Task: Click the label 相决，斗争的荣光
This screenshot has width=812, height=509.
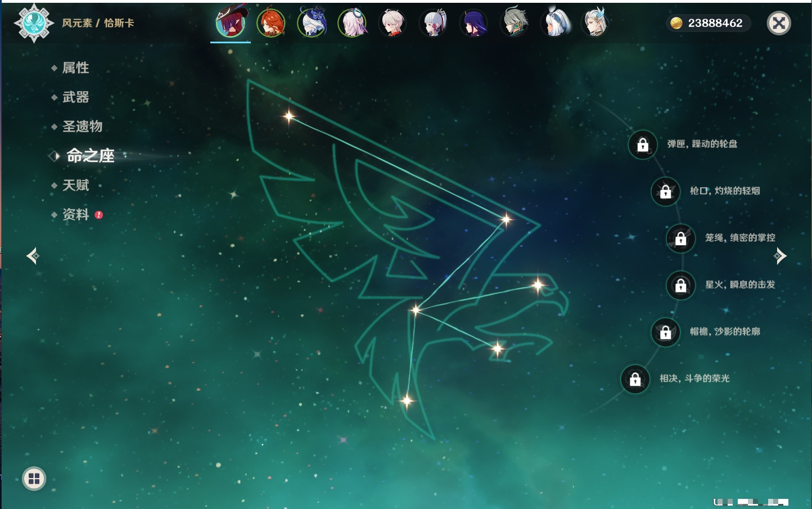Action: click(x=694, y=379)
